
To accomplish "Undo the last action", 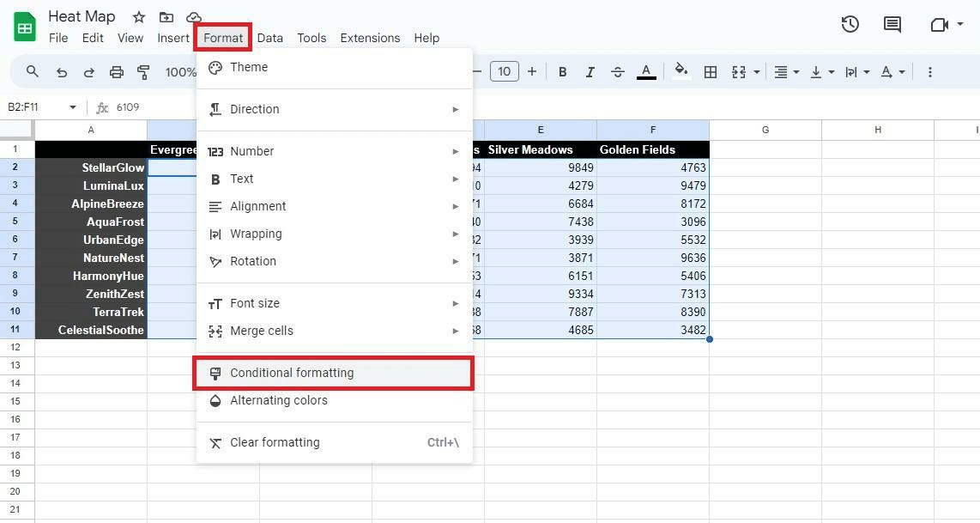I will (x=61, y=72).
